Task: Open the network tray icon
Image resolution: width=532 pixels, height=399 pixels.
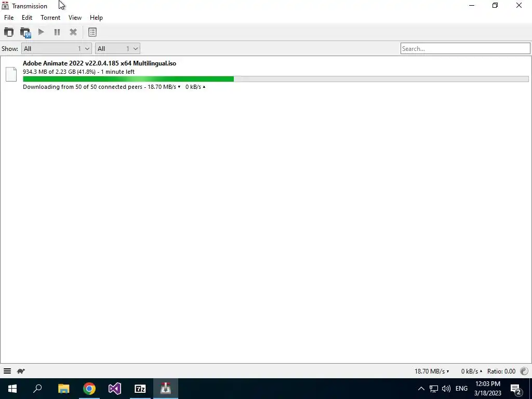Action: pyautogui.click(x=434, y=389)
